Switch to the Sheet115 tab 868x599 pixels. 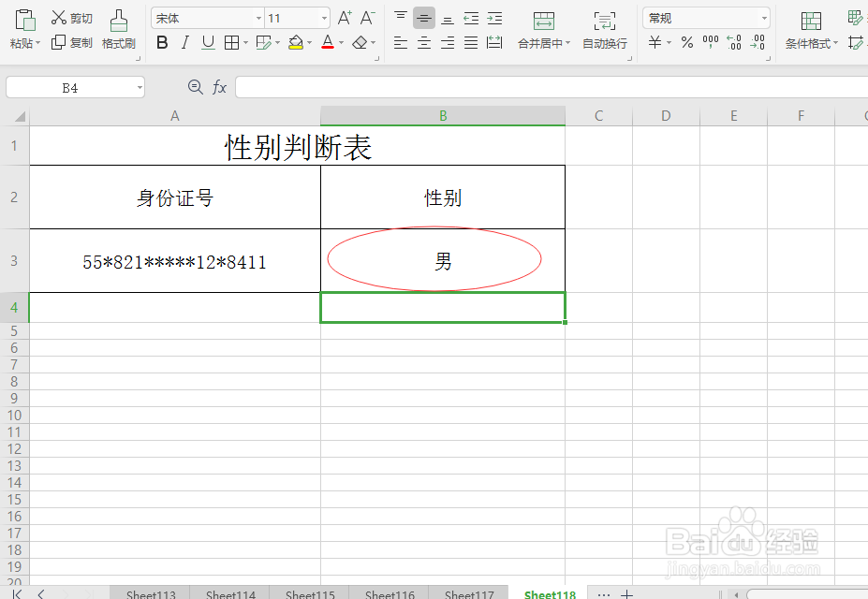pyautogui.click(x=309, y=593)
